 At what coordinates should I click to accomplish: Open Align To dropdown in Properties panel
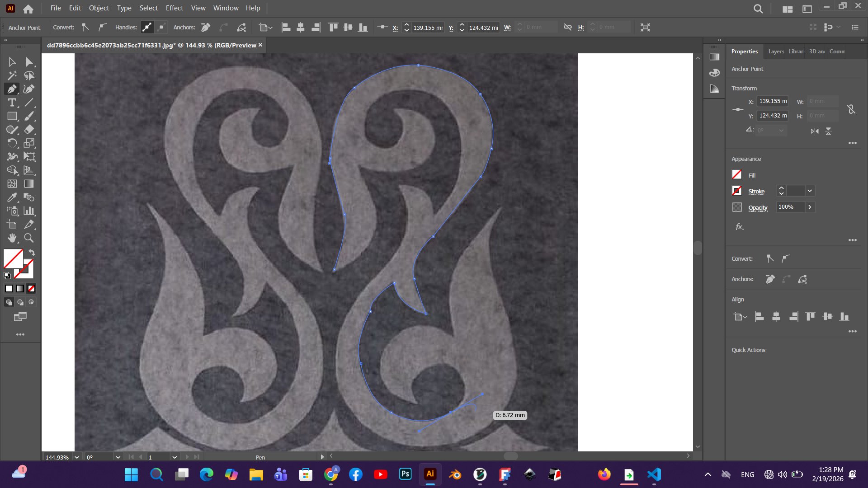[740, 317]
